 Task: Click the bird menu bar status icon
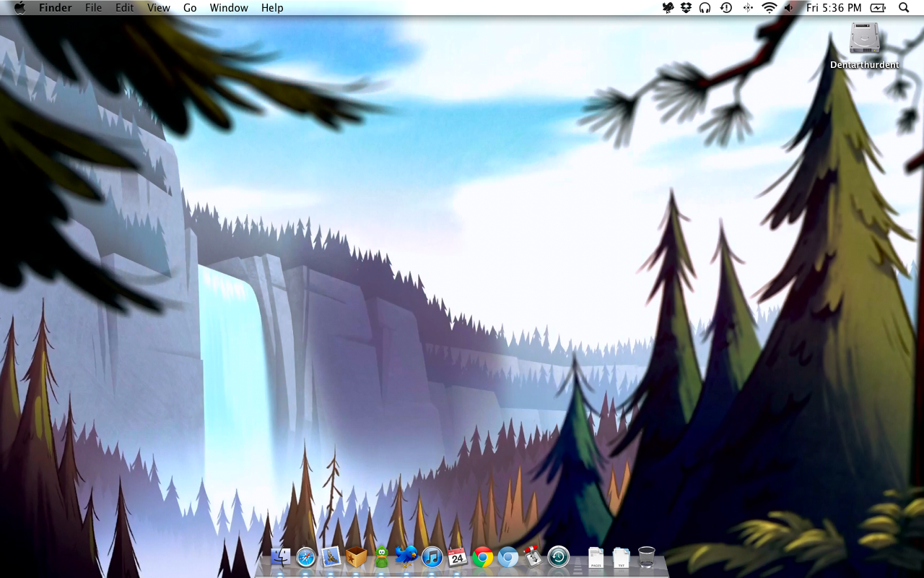pos(668,8)
